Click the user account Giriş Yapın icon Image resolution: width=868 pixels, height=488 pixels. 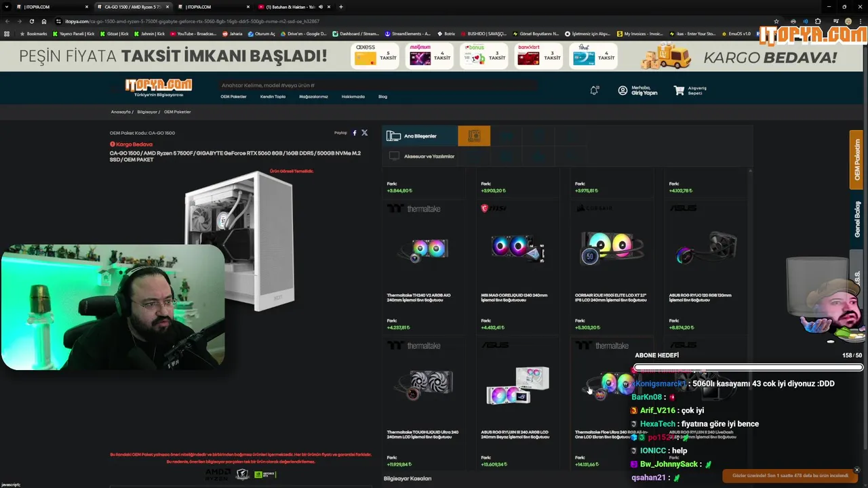[623, 90]
